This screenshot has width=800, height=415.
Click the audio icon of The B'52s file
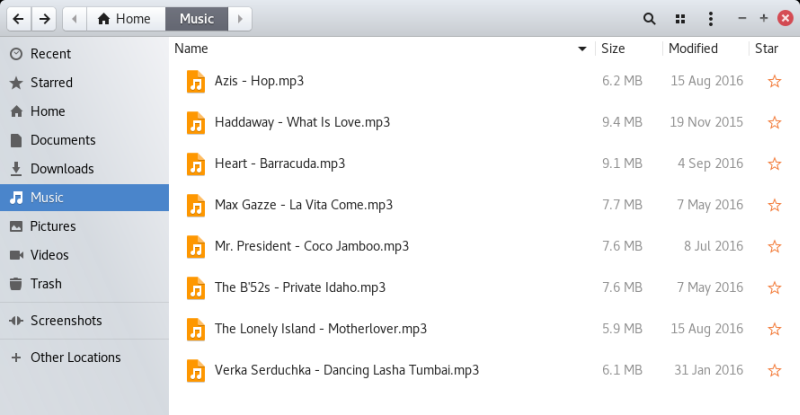click(196, 288)
